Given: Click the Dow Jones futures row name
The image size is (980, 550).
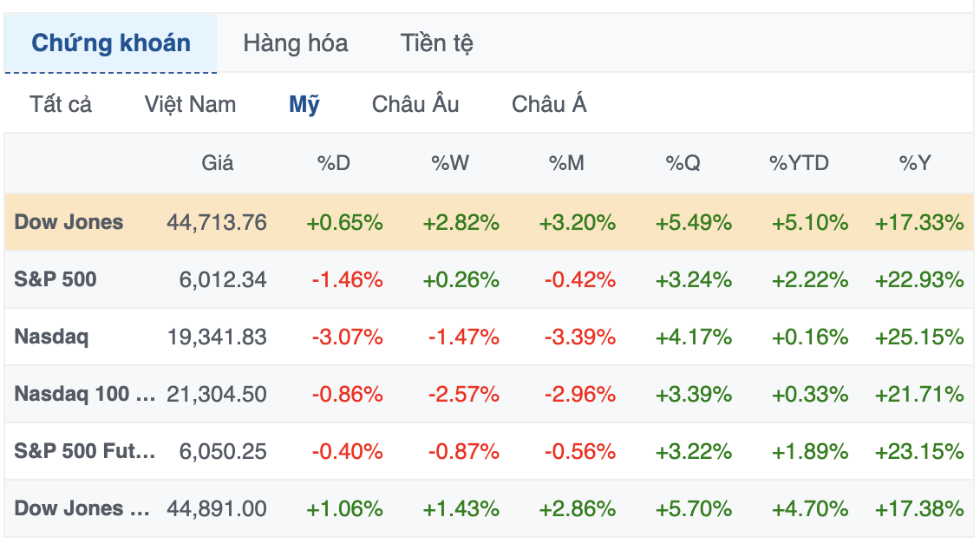Looking at the screenshot, I should 82,508.
